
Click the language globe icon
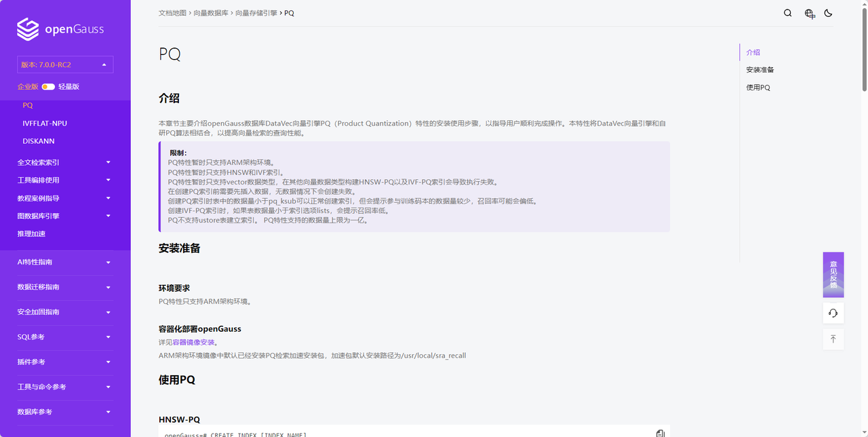click(809, 14)
